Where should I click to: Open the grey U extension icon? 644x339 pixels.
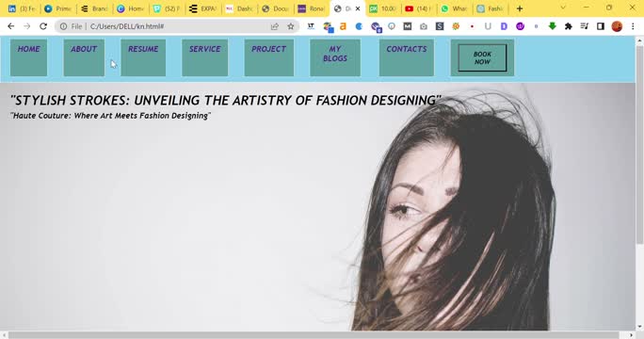(x=488, y=26)
